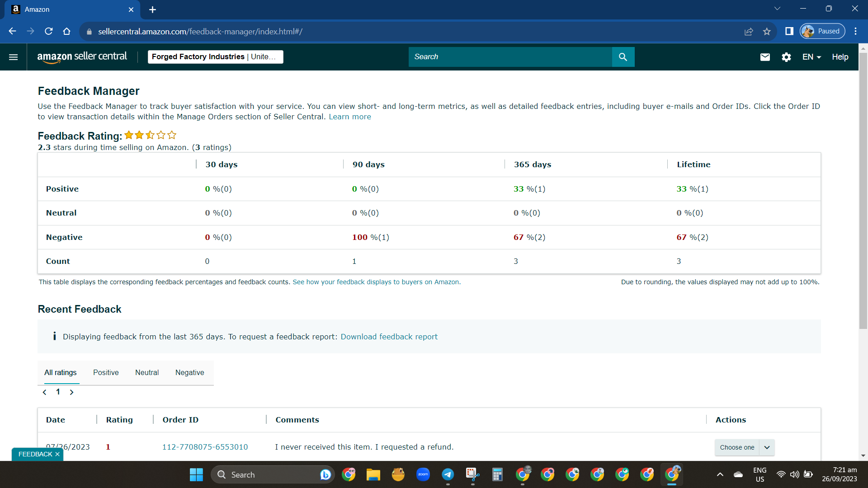Viewport: 868px width, 488px height.
Task: Open a new browser tab
Action: coord(153,9)
